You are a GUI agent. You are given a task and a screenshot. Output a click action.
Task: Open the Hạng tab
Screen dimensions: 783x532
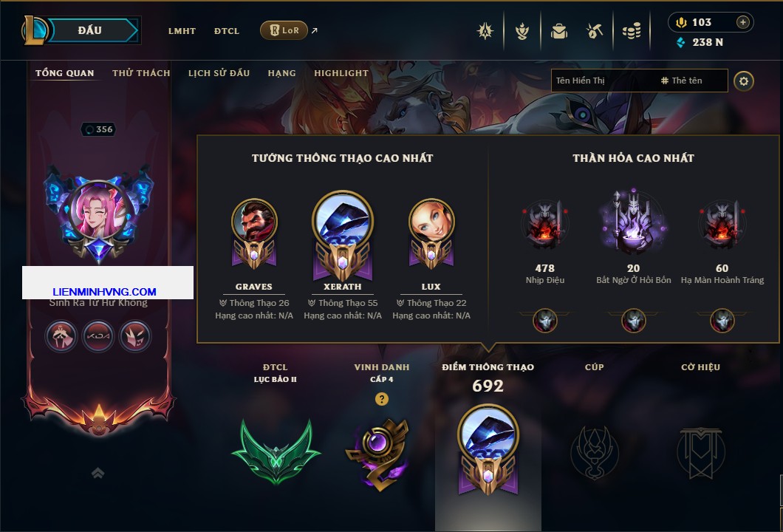281,73
